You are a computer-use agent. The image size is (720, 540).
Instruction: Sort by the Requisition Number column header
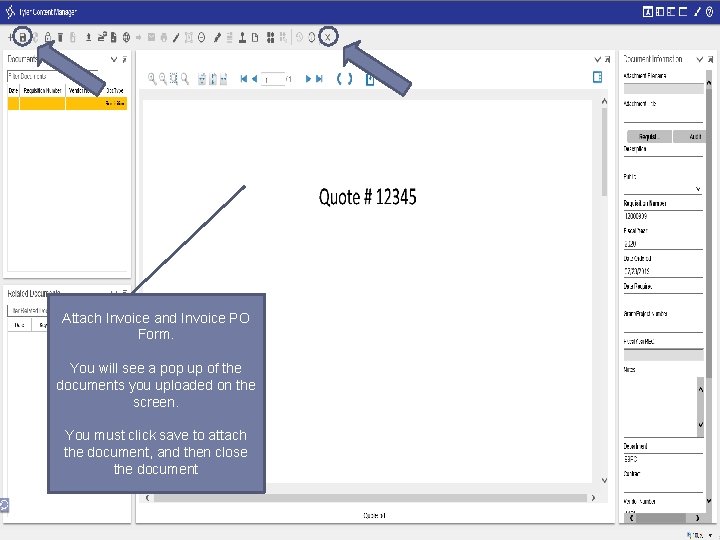pos(43,90)
